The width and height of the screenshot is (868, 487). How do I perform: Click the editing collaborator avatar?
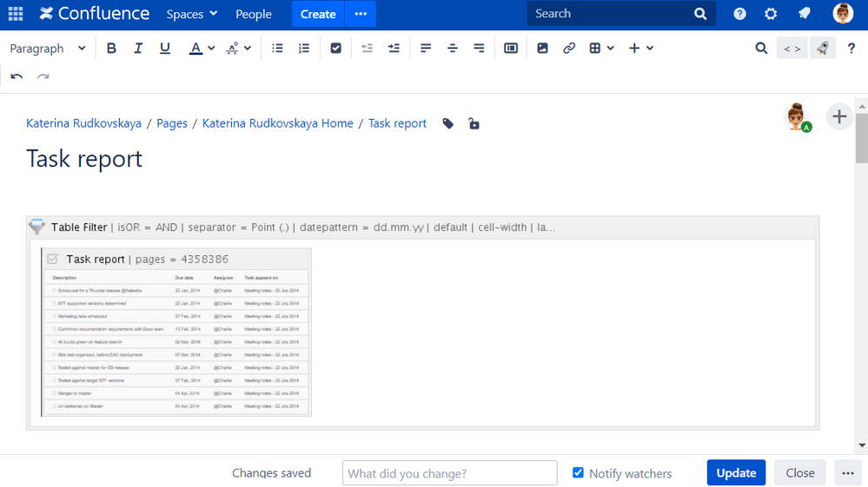pyautogui.click(x=797, y=116)
